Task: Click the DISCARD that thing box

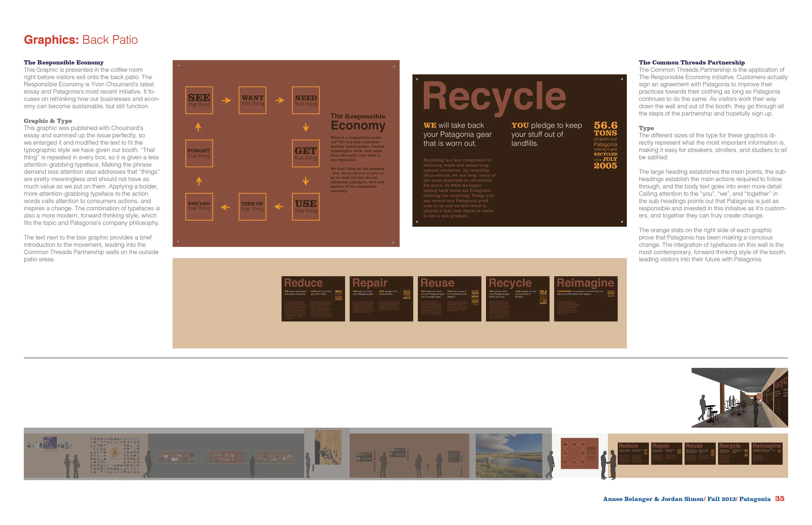Action: coord(199,207)
